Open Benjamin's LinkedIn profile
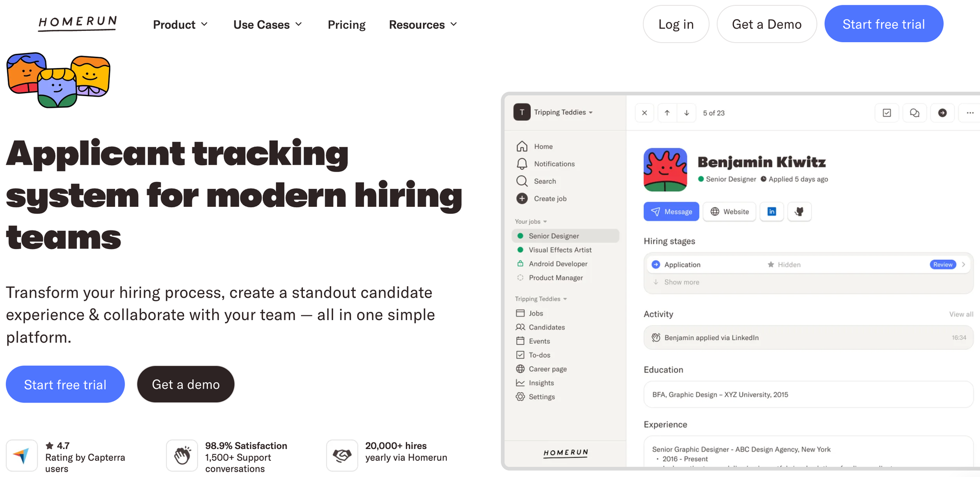The width and height of the screenshot is (980, 477). [x=772, y=211]
